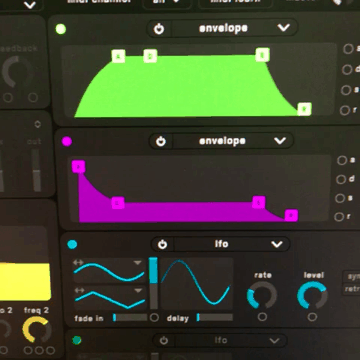Click the dimmed feedback knob
The width and height of the screenshot is (360, 360).
[x=17, y=71]
